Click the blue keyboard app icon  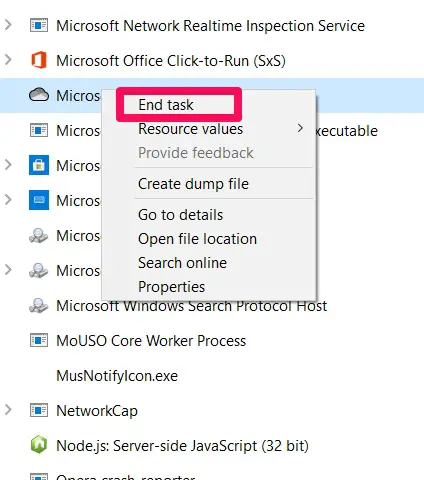coord(39,200)
